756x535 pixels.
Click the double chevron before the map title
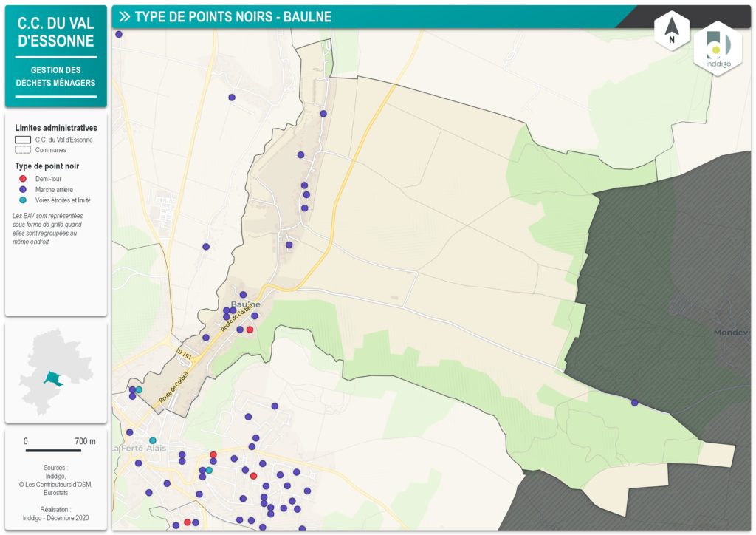[x=124, y=16]
